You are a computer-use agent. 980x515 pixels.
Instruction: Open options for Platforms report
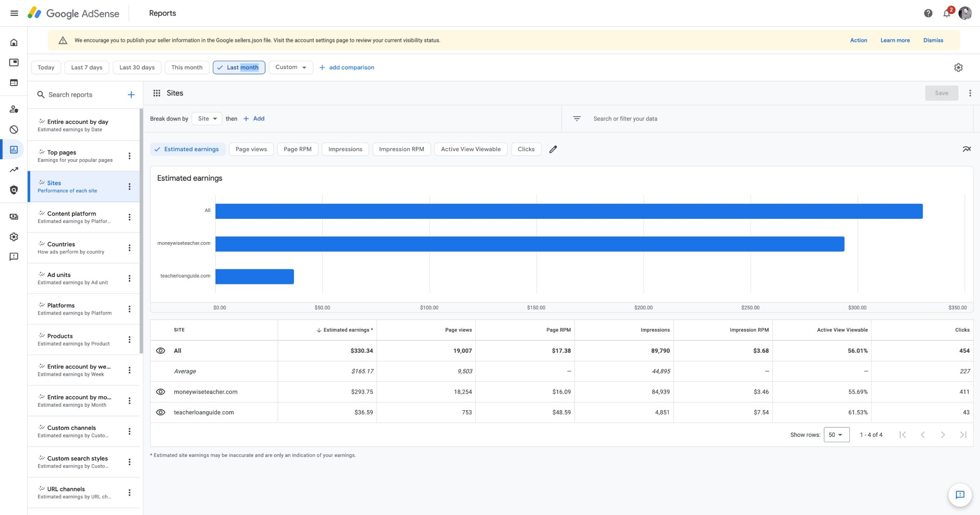[129, 309]
